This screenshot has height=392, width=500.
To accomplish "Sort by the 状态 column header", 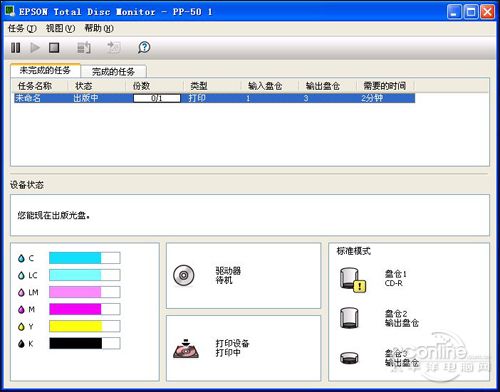I will pyautogui.click(x=96, y=86).
